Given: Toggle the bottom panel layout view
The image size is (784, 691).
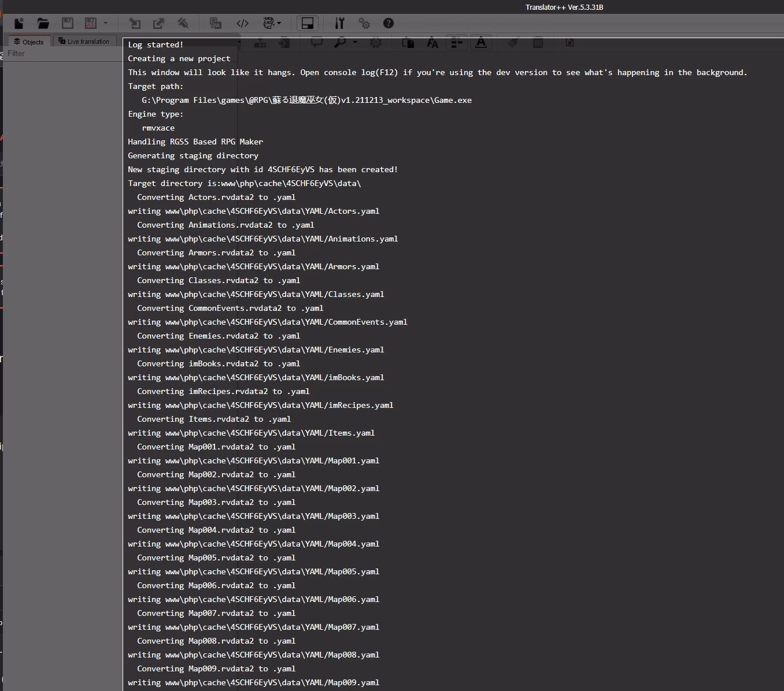Looking at the screenshot, I should pyautogui.click(x=308, y=23).
